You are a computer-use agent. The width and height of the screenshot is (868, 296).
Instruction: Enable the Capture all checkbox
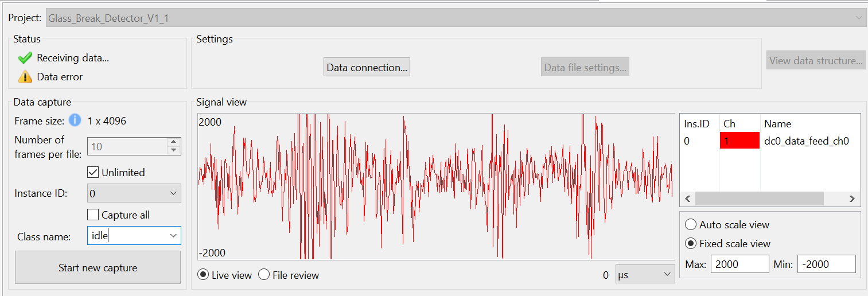coord(93,215)
